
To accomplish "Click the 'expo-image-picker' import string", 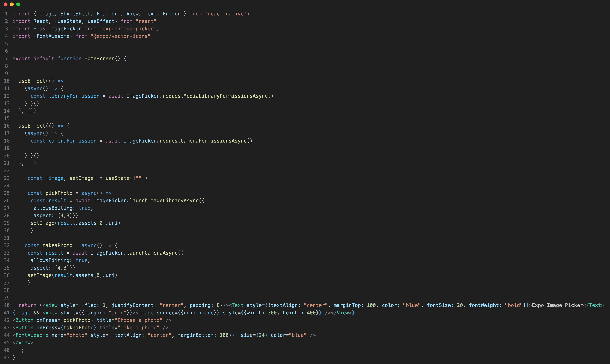I will [128, 29].
